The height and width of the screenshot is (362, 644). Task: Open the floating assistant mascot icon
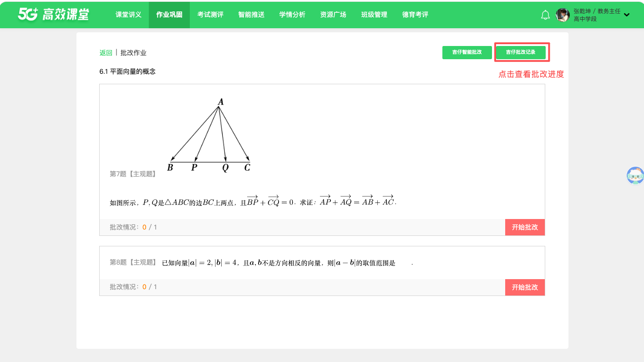635,176
